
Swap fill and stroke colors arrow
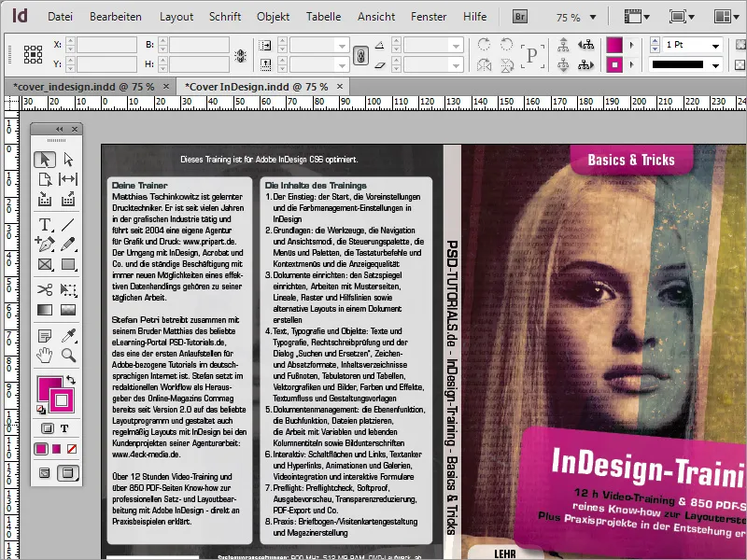[71, 380]
